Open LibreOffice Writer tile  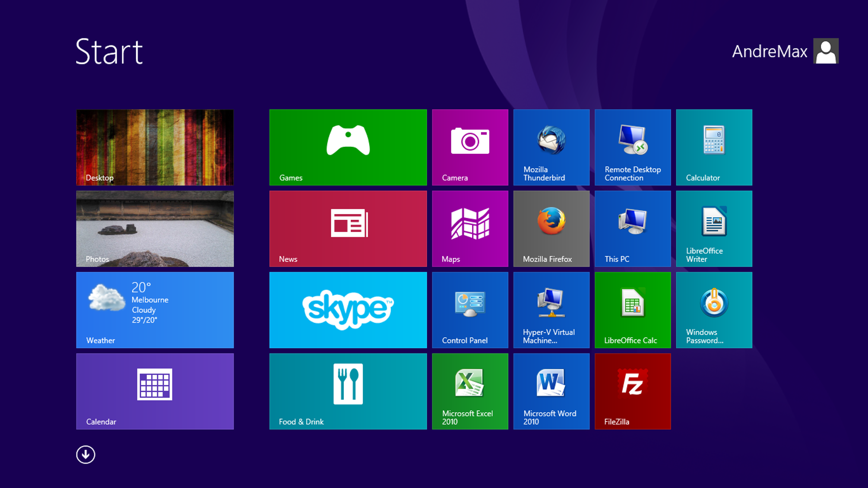click(x=714, y=228)
